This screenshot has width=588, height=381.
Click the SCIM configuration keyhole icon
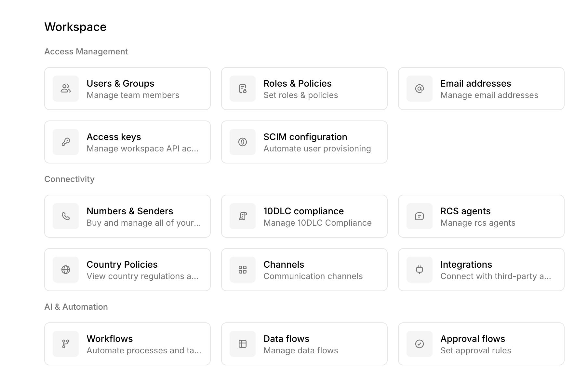pos(243,142)
